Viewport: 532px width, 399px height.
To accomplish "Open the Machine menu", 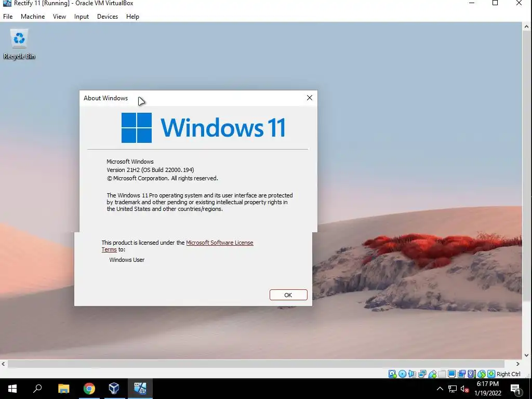I will click(x=33, y=17).
